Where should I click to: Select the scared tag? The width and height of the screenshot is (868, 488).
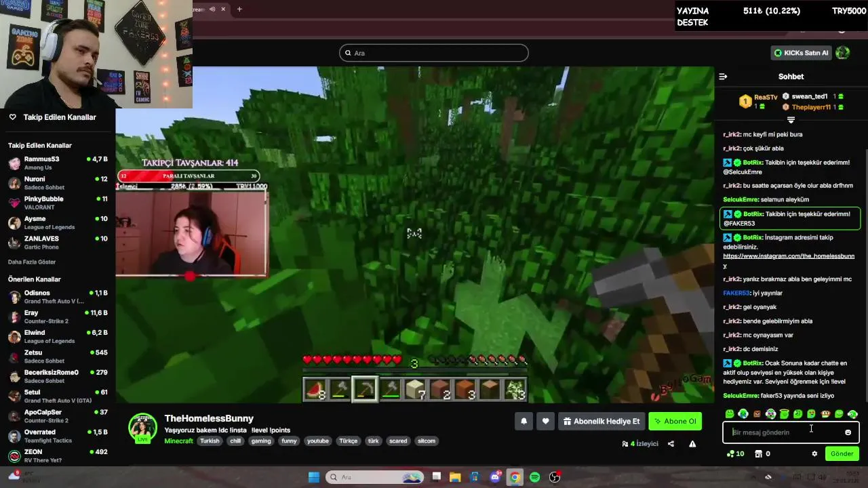398,441
